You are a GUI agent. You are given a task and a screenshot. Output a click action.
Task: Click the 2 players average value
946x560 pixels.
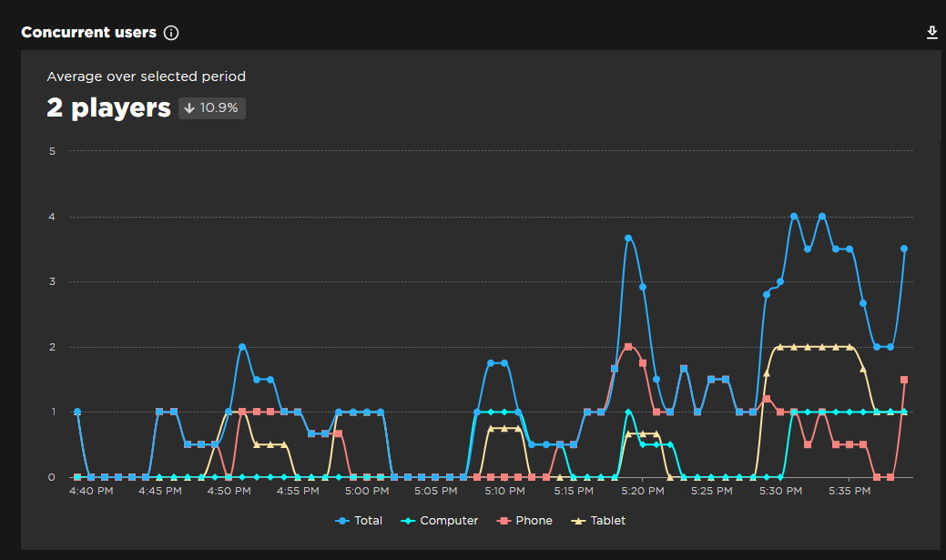(x=108, y=107)
